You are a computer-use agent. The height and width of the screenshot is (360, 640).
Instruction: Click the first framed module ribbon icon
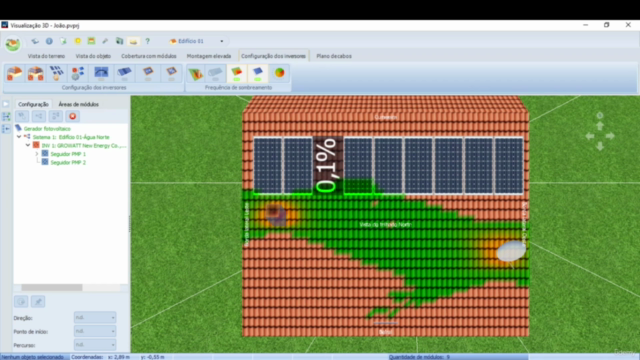click(148, 73)
